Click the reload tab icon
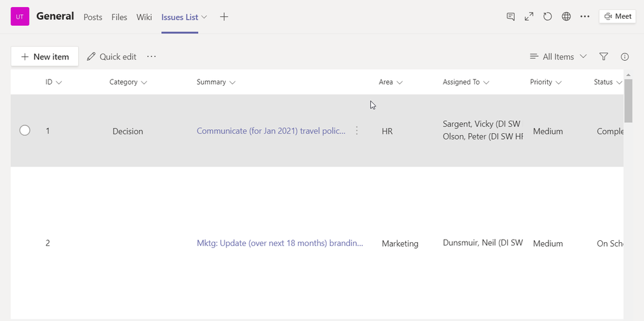 (547, 17)
